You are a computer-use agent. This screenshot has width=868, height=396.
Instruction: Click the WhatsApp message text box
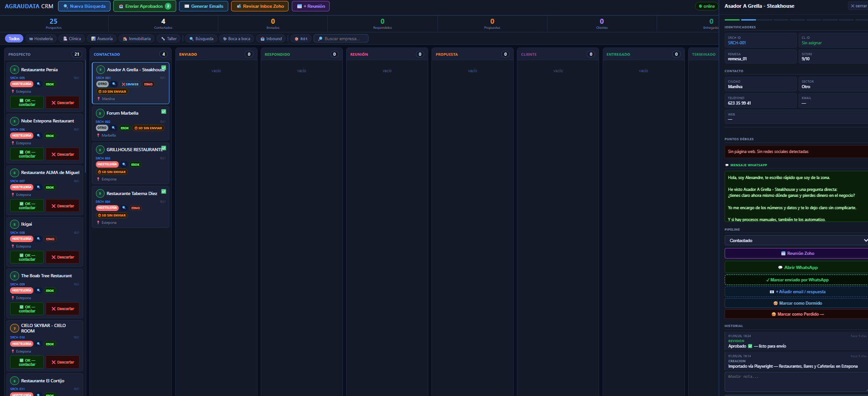(796, 196)
